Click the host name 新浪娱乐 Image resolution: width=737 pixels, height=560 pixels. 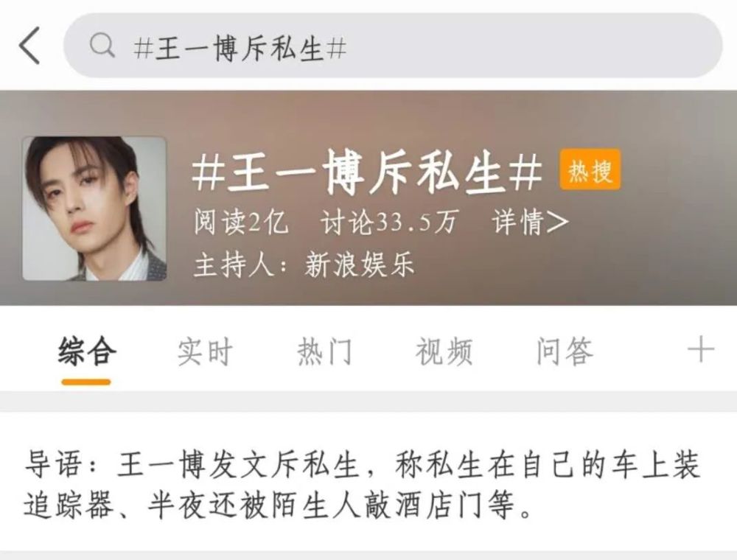[359, 264]
